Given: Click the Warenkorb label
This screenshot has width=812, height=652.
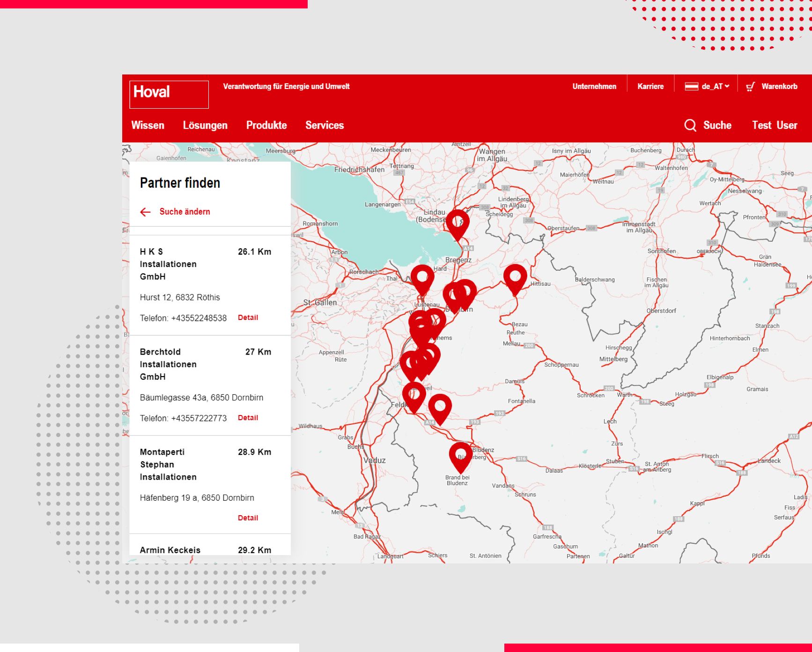Looking at the screenshot, I should [779, 86].
